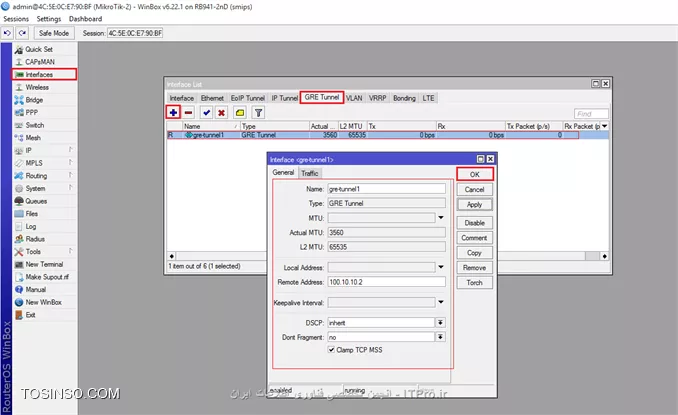
Task: Click Make Supout.rif in sidebar
Action: point(45,277)
